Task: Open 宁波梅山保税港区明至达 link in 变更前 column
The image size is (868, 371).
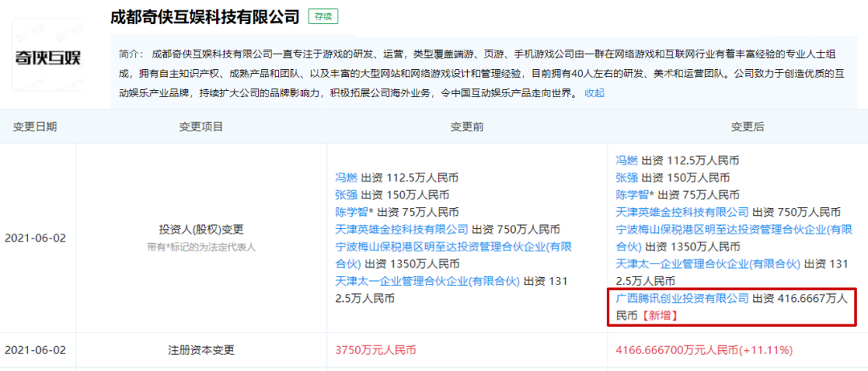Action: coord(452,255)
